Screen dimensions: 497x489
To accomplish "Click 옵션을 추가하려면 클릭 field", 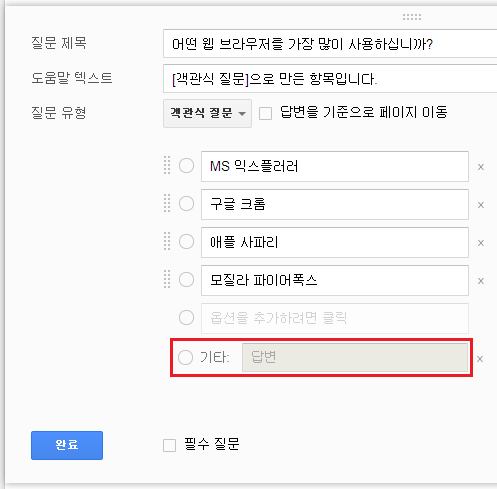I will 335,318.
